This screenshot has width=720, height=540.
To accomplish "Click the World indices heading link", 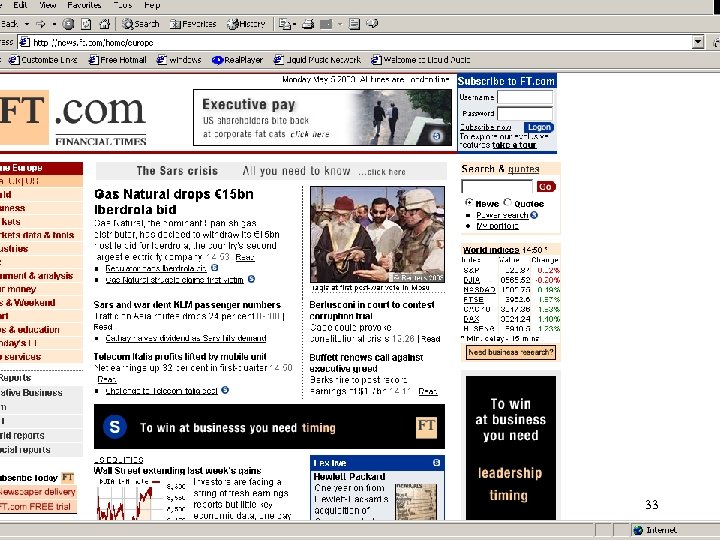I will point(491,250).
